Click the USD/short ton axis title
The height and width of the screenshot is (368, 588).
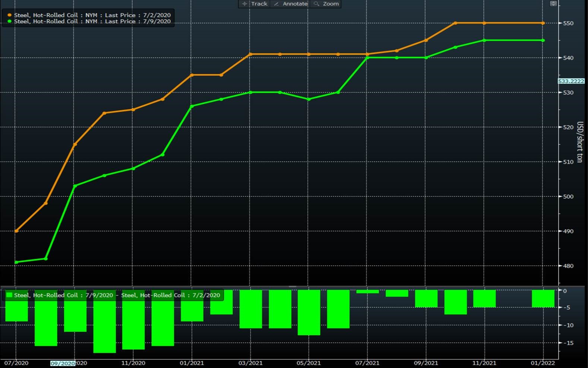point(579,142)
